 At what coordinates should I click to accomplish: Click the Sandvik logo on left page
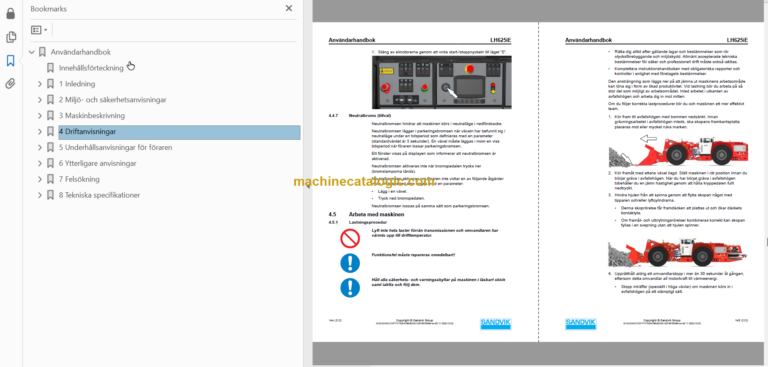coord(495,323)
